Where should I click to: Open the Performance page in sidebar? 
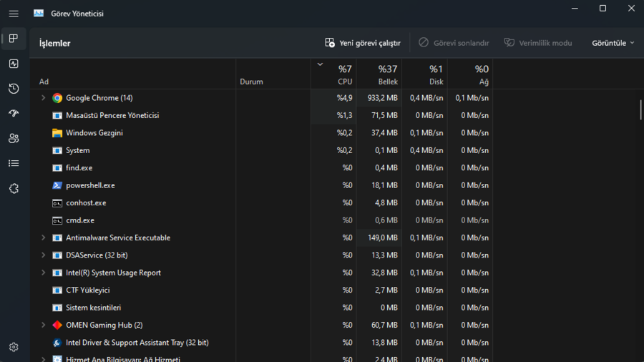14,64
